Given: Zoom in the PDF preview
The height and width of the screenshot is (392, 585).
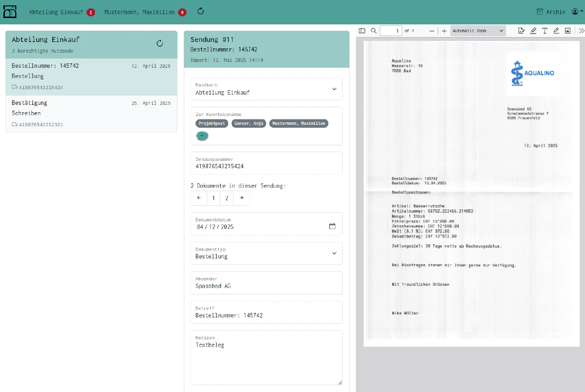Looking at the screenshot, I should [x=444, y=31].
